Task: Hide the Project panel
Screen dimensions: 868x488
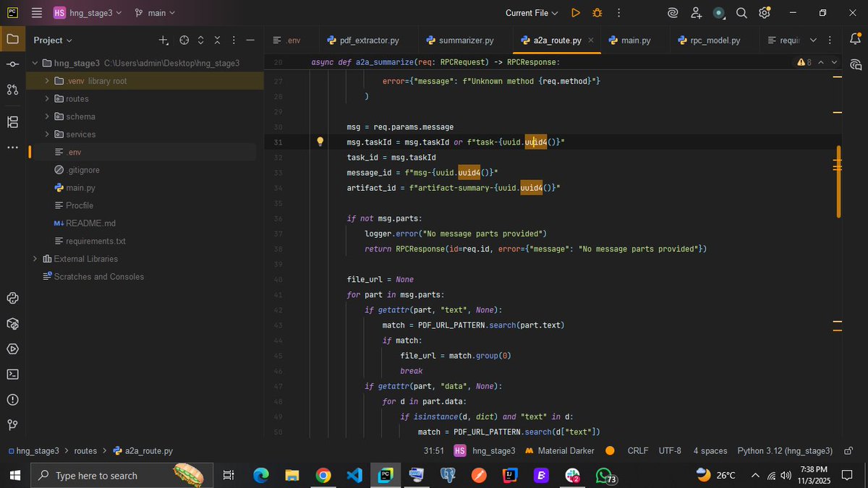Action: pos(250,40)
